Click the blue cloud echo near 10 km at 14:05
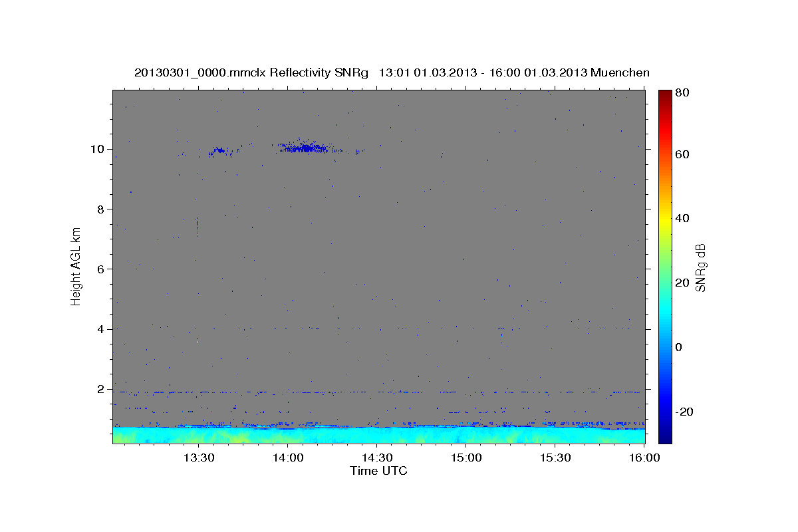 (305, 148)
